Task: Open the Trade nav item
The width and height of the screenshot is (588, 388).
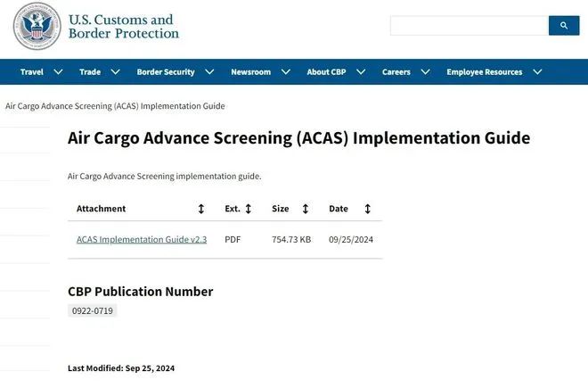Action: click(90, 71)
